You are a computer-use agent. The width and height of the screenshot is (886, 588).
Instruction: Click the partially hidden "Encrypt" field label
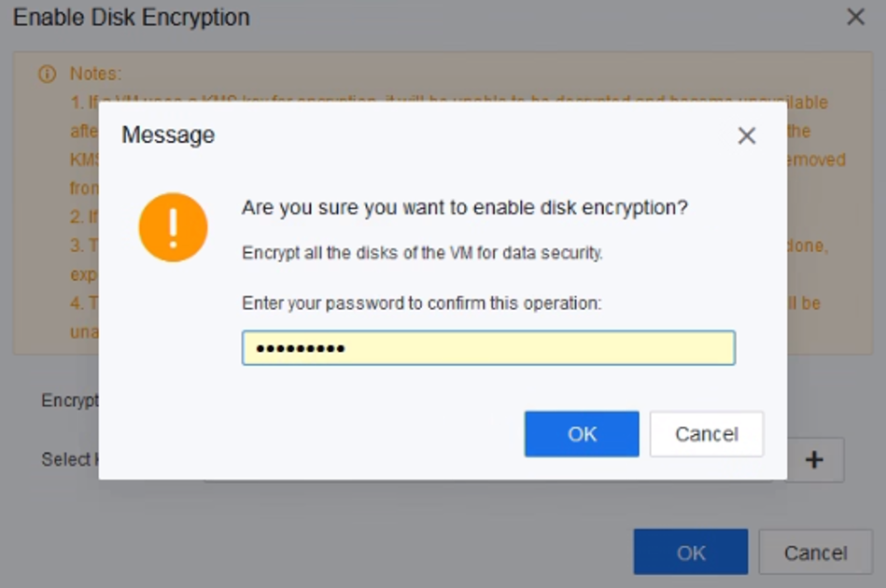coord(70,400)
